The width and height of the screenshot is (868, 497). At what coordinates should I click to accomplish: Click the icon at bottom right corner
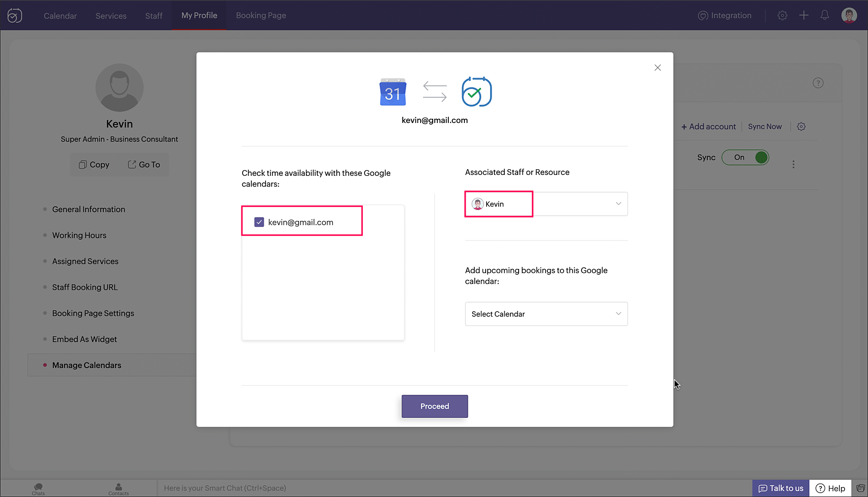click(x=861, y=488)
